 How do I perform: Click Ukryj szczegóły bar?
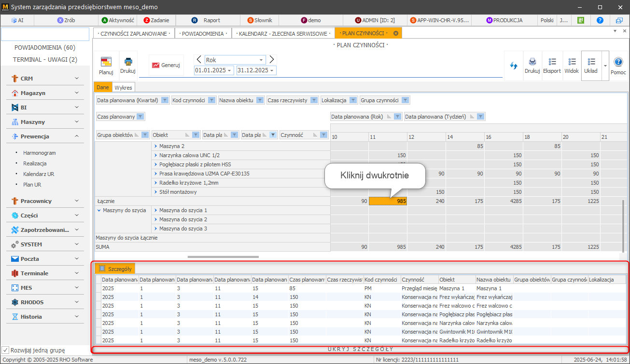tap(360, 349)
